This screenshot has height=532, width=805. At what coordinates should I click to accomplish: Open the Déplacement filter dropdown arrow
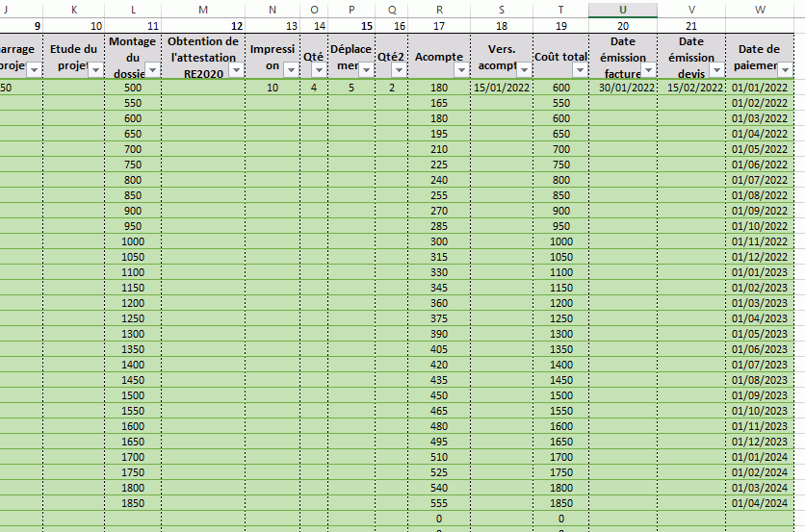point(366,70)
